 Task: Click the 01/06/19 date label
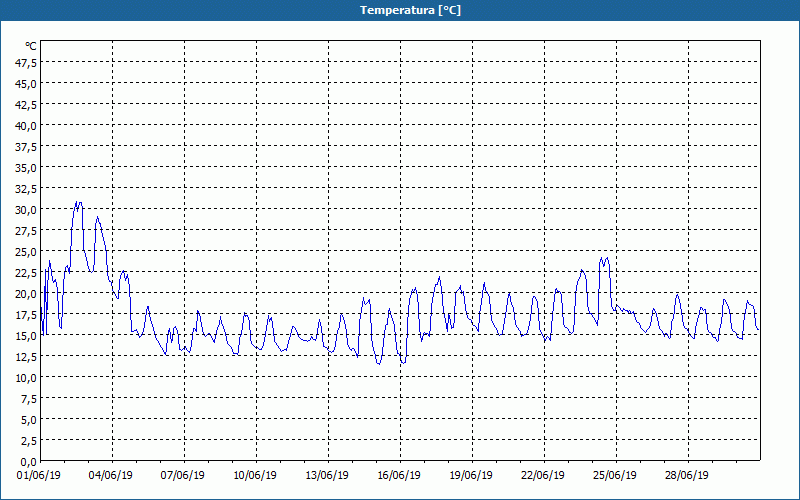click(x=39, y=476)
